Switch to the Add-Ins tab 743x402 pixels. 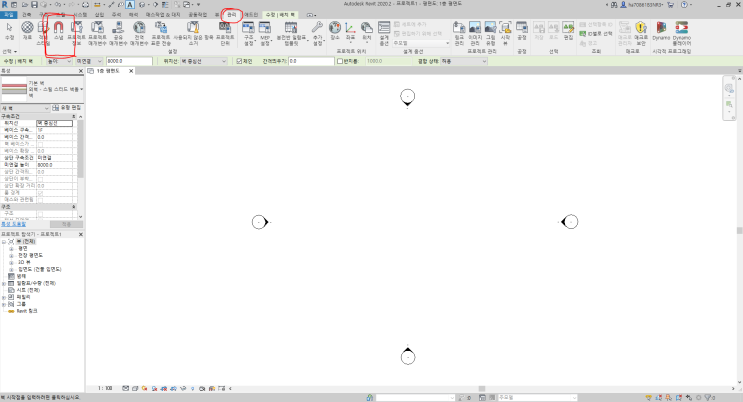[x=251, y=15]
